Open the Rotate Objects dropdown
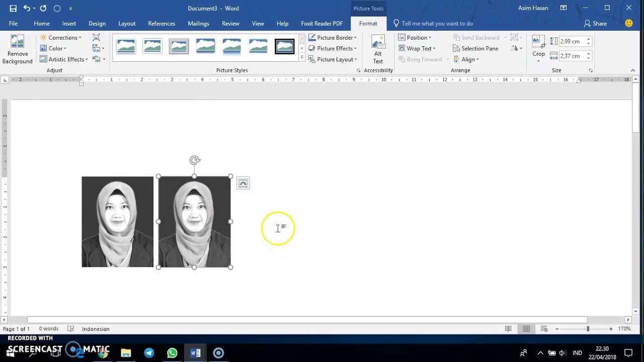The height and width of the screenshot is (362, 644). [516, 48]
